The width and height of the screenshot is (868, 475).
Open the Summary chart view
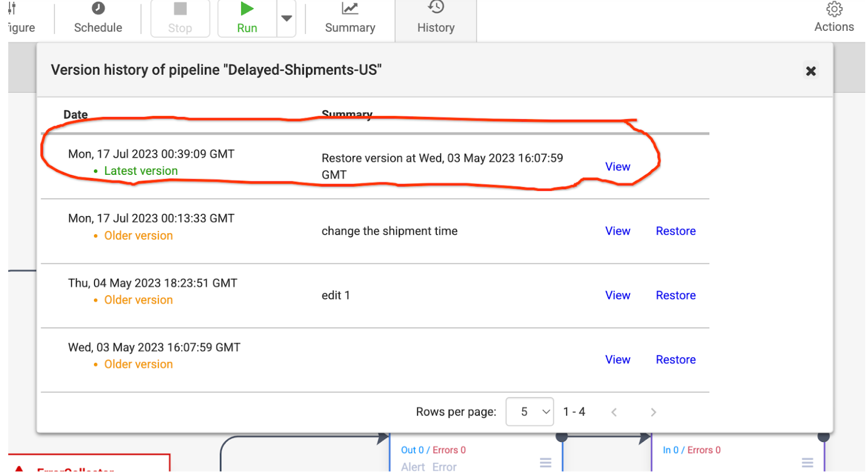click(x=350, y=18)
